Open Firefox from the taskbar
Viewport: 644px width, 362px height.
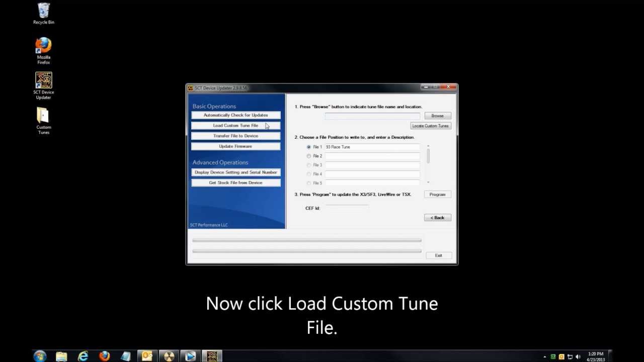pos(105,356)
